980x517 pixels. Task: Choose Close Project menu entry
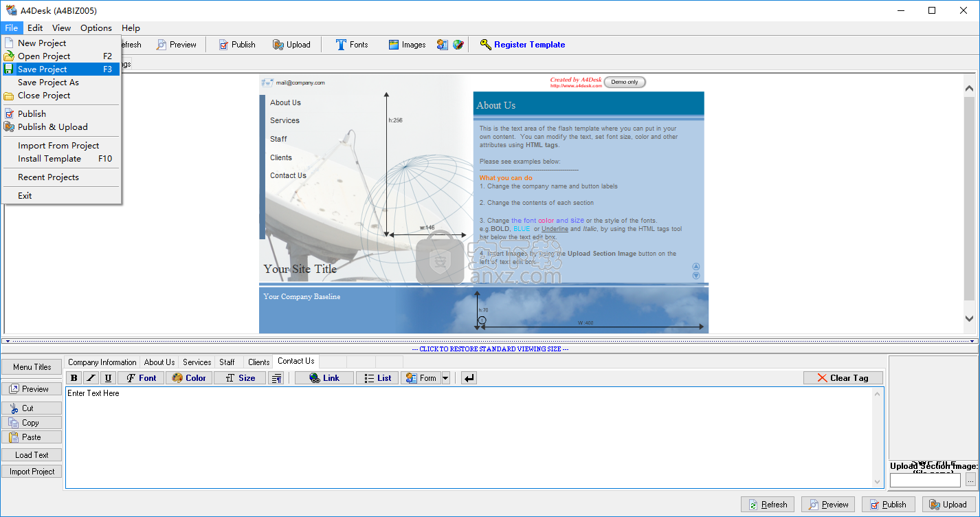click(61, 96)
